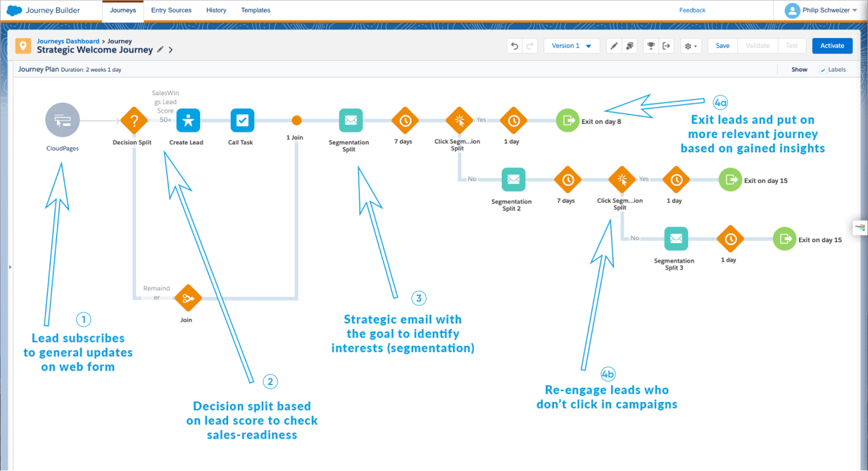Open the Segmentation Split 3 email
This screenshot has width=868, height=471.
coord(676,239)
